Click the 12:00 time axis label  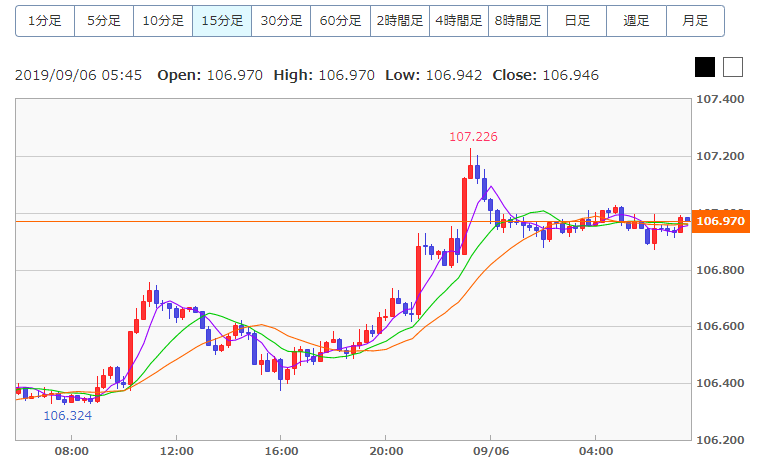(176, 451)
